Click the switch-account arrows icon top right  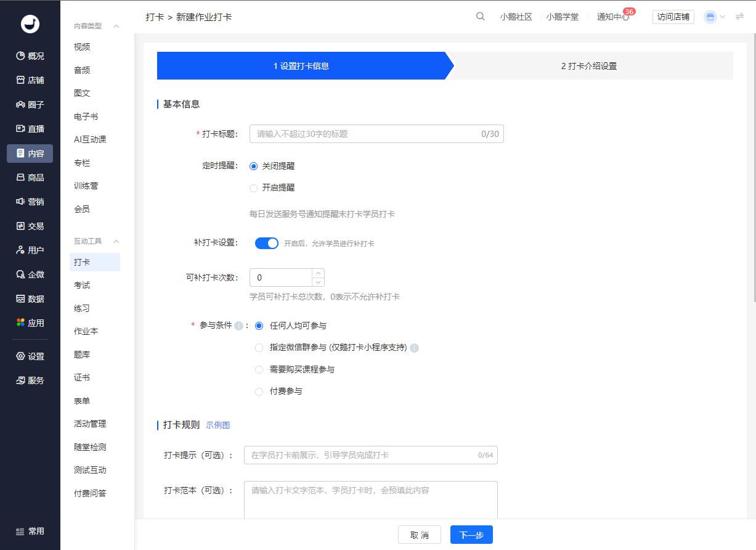[739, 17]
